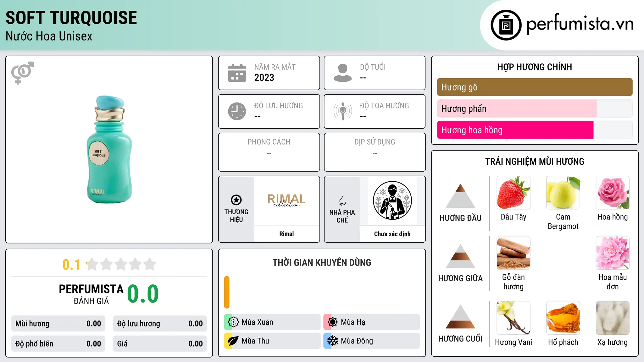Click the person icon beside Độ Tuổi
This screenshot has width=644, height=362.
[343, 73]
